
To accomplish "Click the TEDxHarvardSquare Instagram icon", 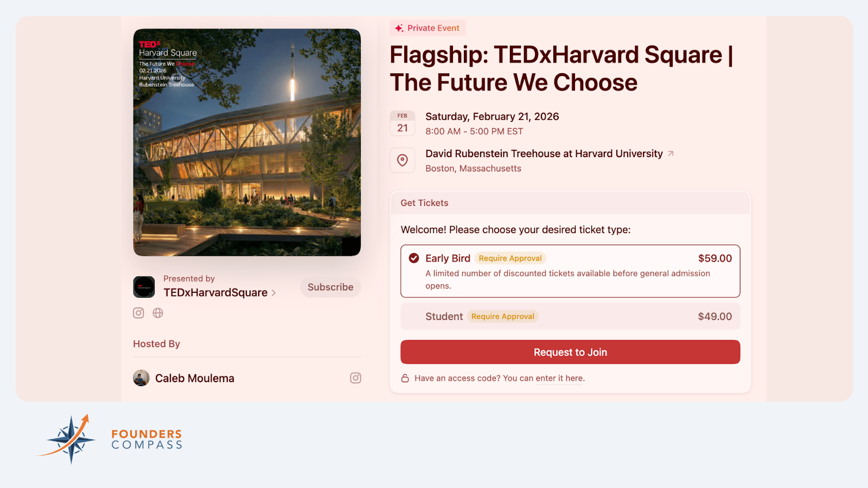I will (138, 313).
